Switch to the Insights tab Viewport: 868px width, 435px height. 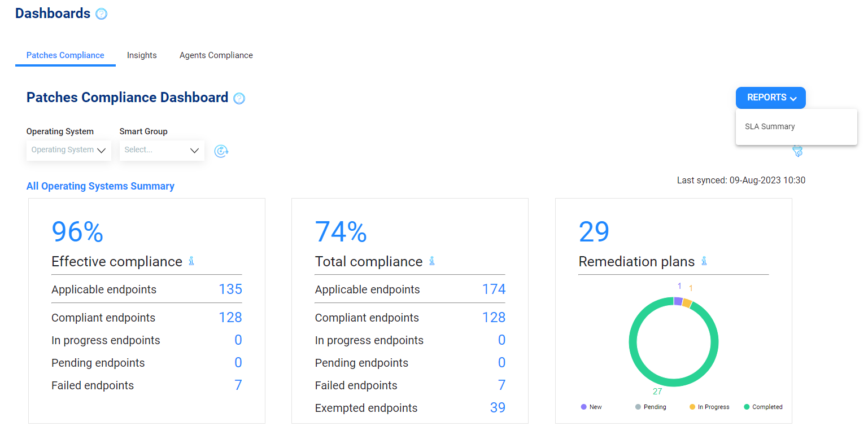point(142,55)
